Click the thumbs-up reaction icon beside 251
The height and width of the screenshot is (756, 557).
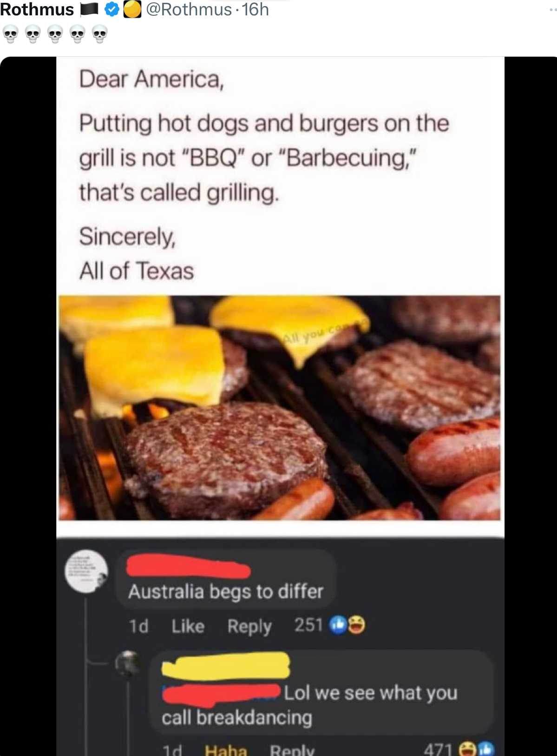[338, 625]
